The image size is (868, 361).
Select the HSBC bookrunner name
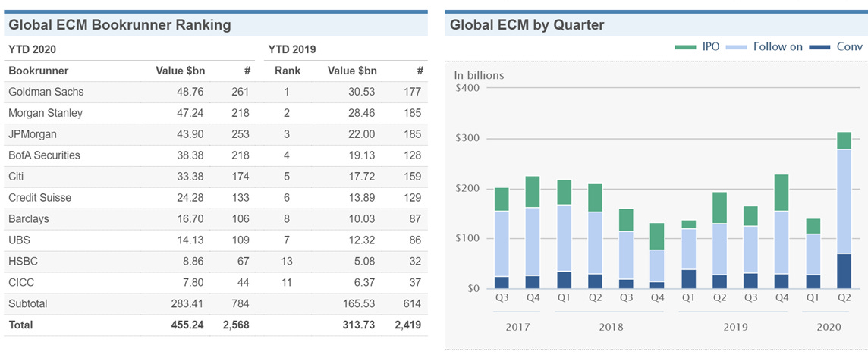pos(24,261)
